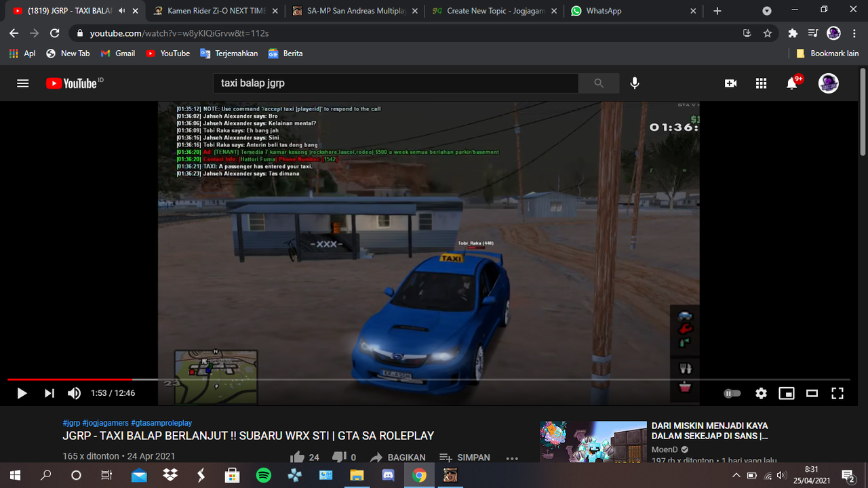This screenshot has width=868, height=488.
Task: Enter fullscreen video mode
Action: [x=837, y=393]
